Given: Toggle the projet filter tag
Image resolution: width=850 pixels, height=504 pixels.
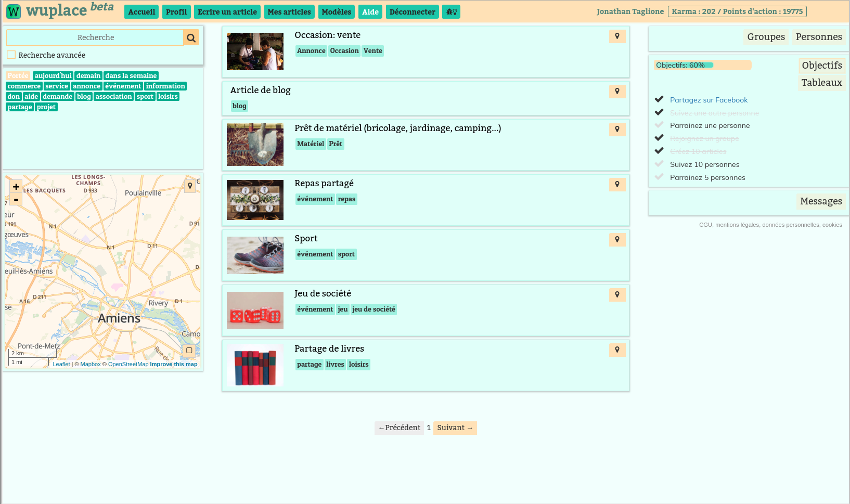Looking at the screenshot, I should coord(46,107).
